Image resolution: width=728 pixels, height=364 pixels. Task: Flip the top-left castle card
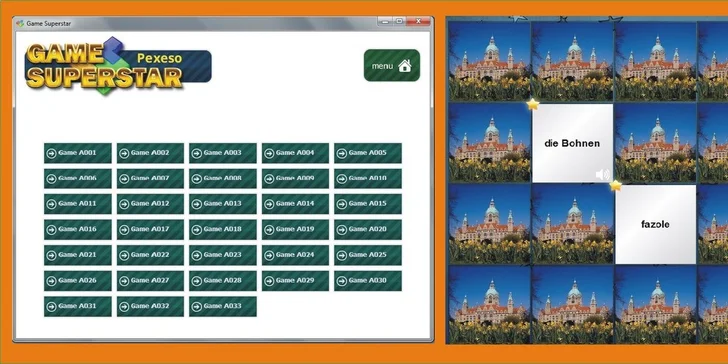489,61
